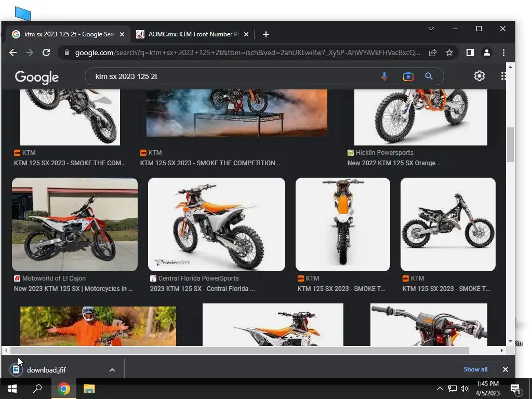Screen dimensions: 532x399
Task: Show all downloads
Action: point(475,369)
